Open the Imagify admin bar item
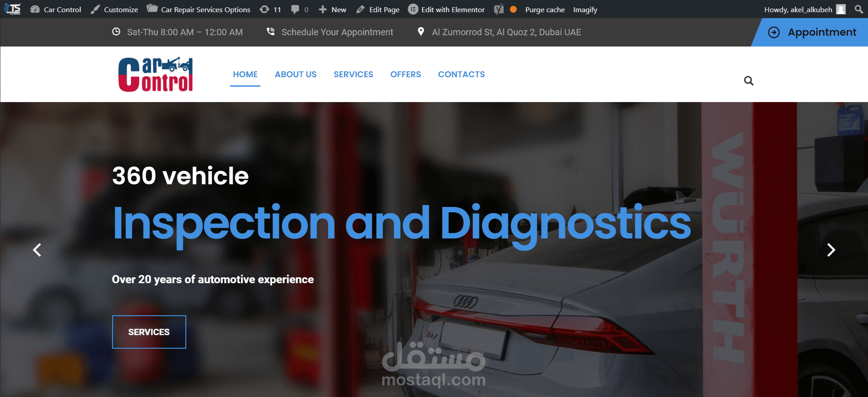 (585, 9)
